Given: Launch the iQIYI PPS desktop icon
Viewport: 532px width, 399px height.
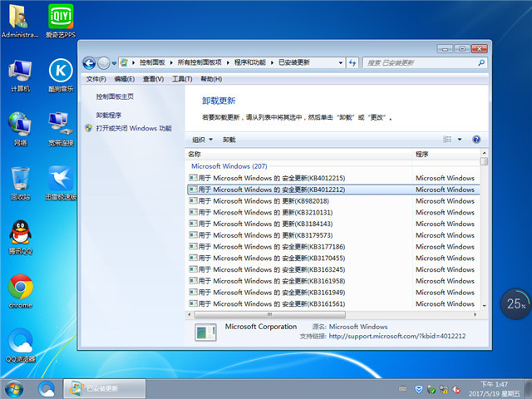Looking at the screenshot, I should pos(61,21).
